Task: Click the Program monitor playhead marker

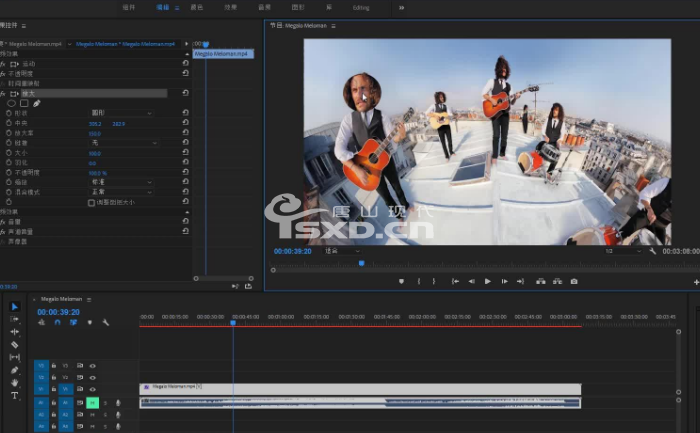Action: (x=362, y=263)
